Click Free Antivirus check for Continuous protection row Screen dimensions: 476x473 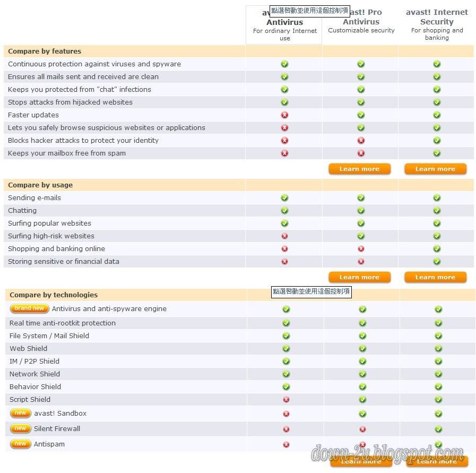click(x=284, y=64)
